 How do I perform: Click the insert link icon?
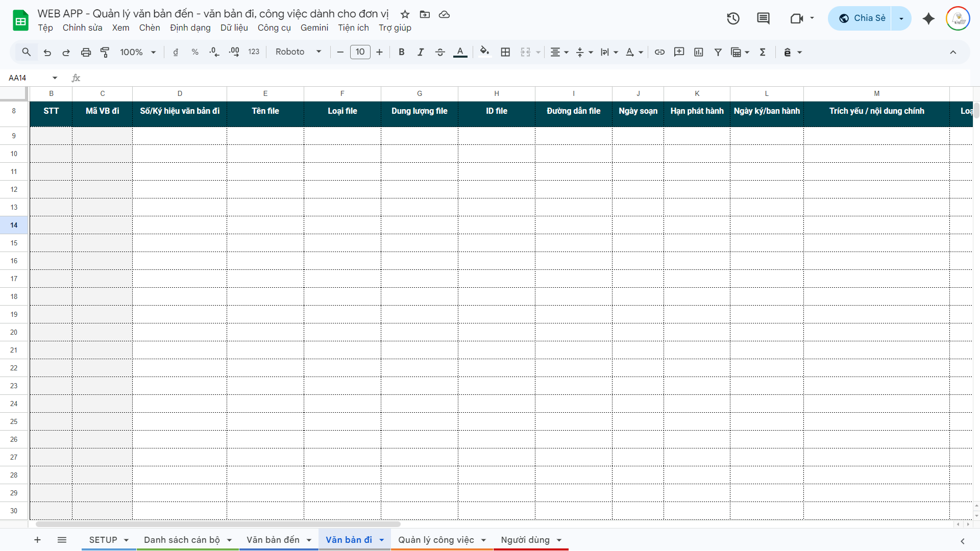659,52
